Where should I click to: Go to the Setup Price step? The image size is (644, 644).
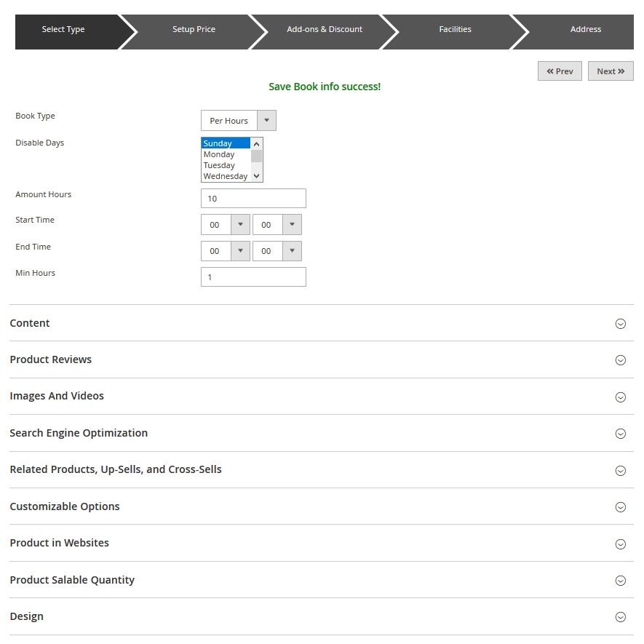coord(194,30)
